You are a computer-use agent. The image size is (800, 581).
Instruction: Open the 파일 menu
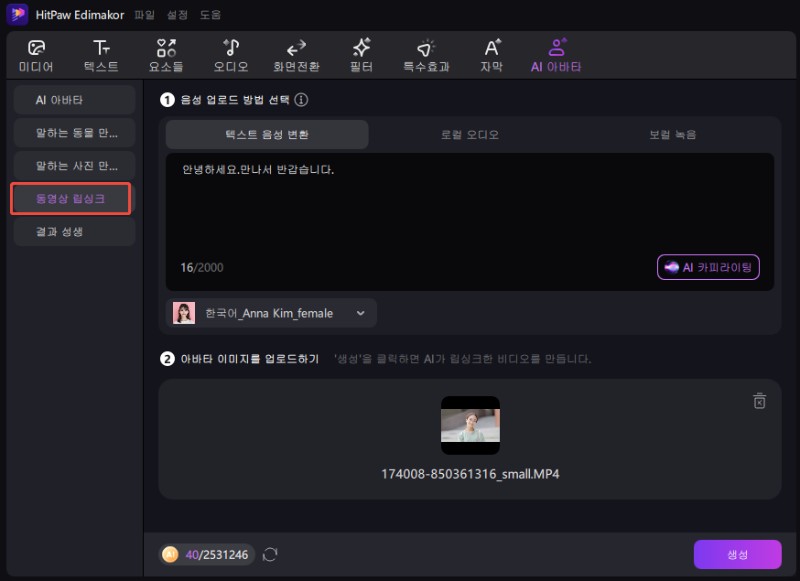click(x=144, y=15)
